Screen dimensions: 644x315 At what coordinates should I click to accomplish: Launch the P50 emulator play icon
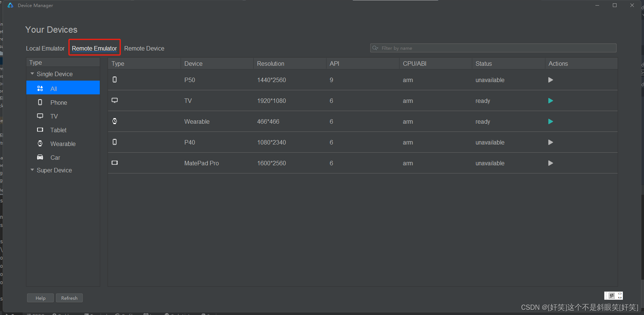pyautogui.click(x=551, y=80)
